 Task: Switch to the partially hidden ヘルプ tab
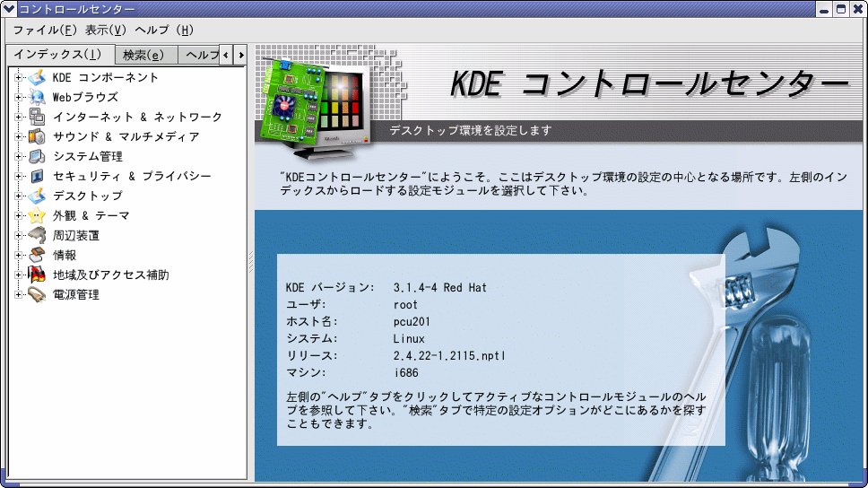[x=199, y=56]
